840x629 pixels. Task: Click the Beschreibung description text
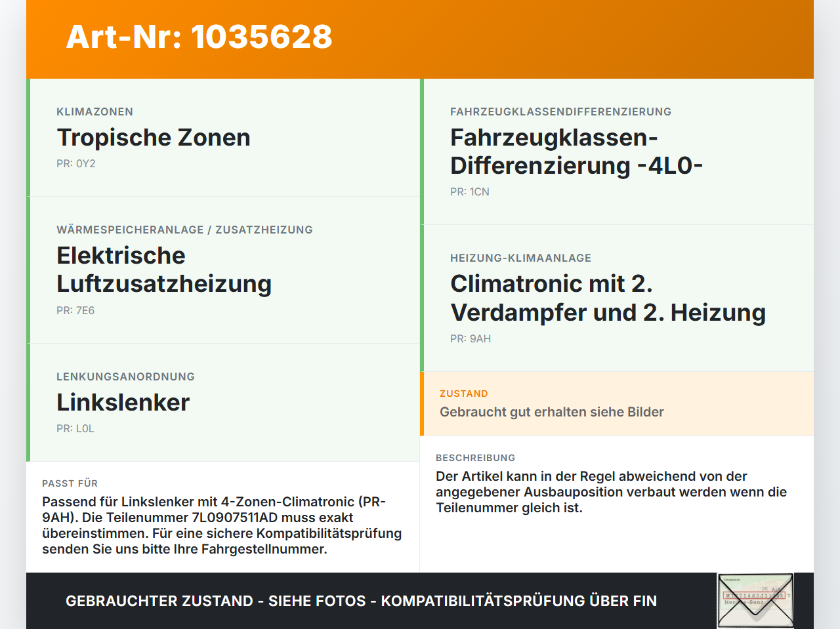pyautogui.click(x=611, y=492)
